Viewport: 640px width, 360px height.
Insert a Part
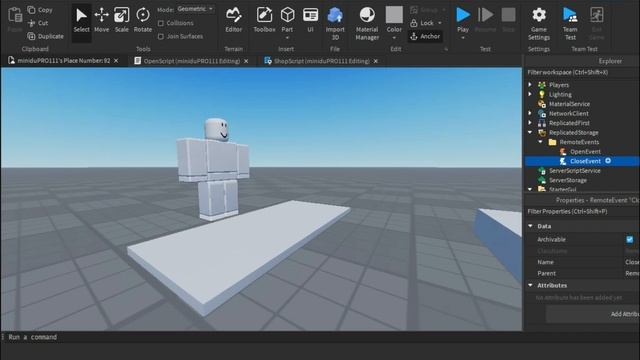(287, 20)
